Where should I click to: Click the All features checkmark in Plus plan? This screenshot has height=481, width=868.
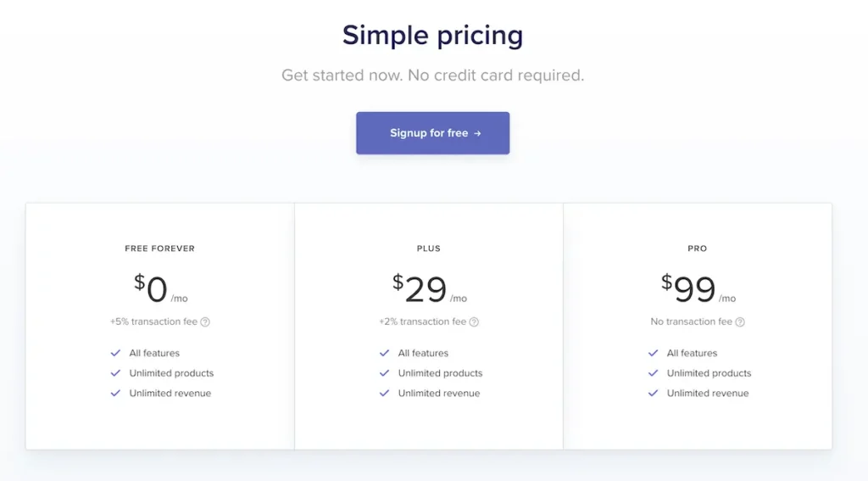pos(384,353)
